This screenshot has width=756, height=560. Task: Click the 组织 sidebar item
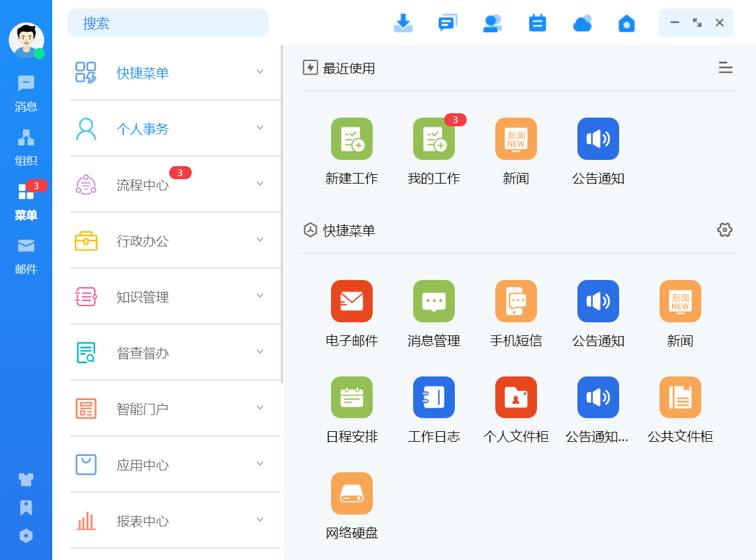(26, 147)
